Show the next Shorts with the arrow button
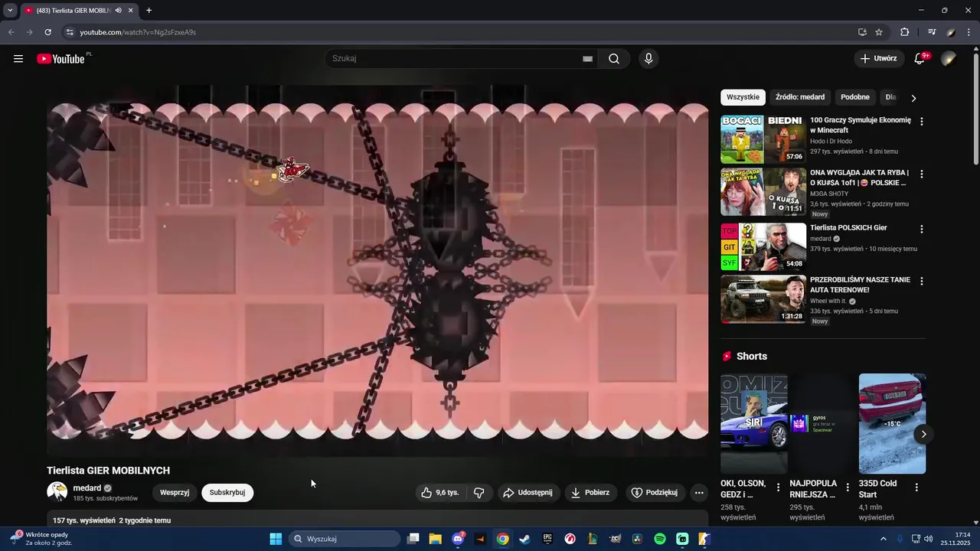This screenshot has width=980, height=551. pyautogui.click(x=923, y=434)
